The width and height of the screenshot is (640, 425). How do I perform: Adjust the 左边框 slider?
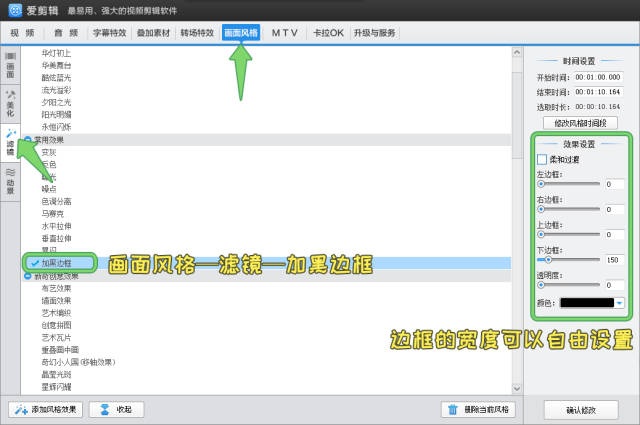[569, 184]
